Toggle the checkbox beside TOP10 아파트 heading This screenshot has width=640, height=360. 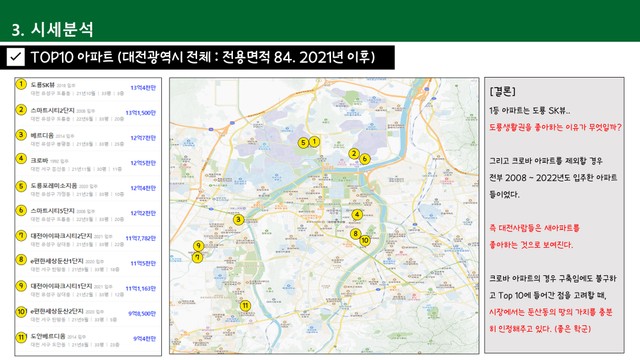(16, 57)
